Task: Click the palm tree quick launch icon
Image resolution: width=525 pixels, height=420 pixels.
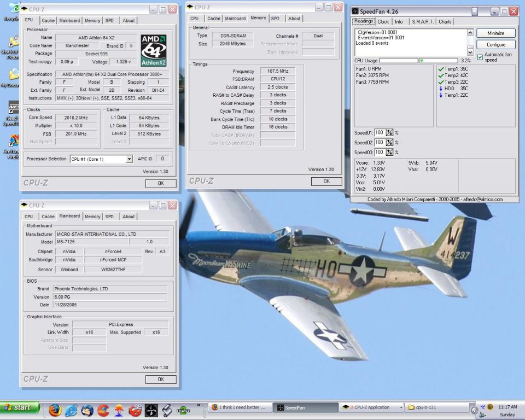Action: [119, 410]
